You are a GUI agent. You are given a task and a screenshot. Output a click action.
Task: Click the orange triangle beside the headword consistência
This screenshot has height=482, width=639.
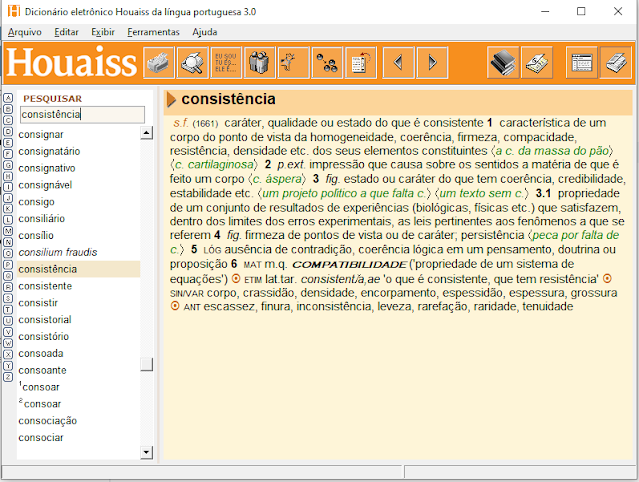(171, 99)
